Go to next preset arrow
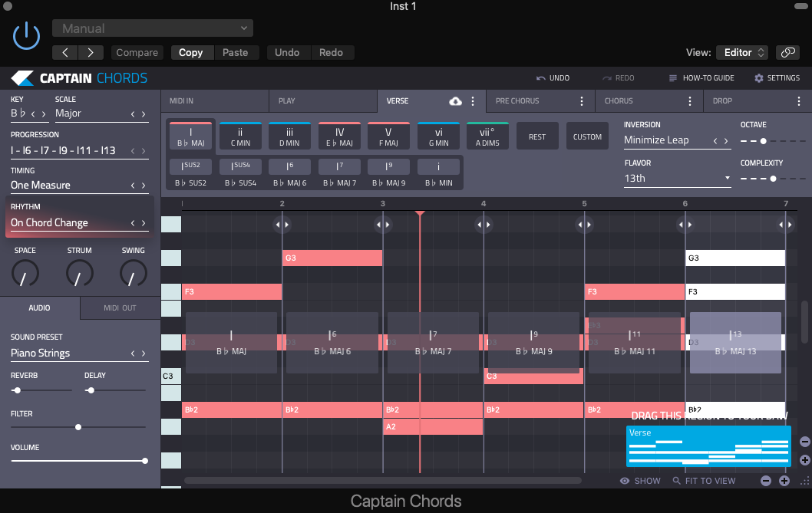This screenshot has width=812, height=513. click(x=91, y=52)
